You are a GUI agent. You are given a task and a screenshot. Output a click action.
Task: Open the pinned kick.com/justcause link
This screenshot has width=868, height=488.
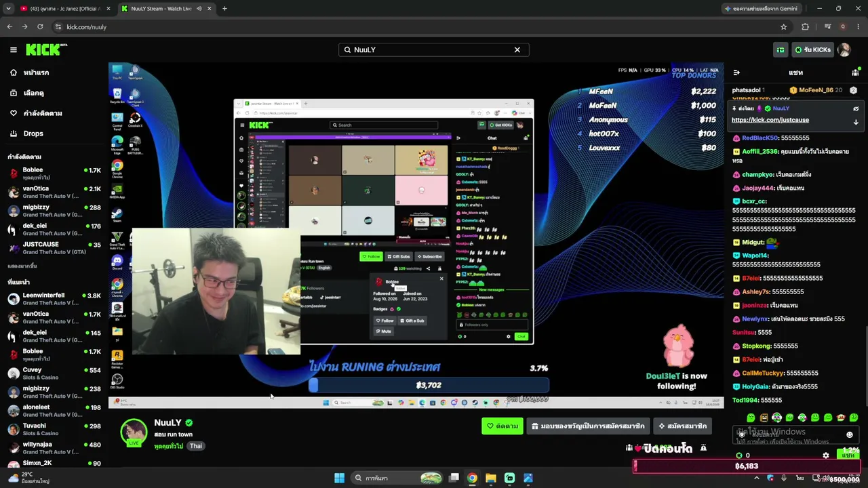tap(770, 120)
